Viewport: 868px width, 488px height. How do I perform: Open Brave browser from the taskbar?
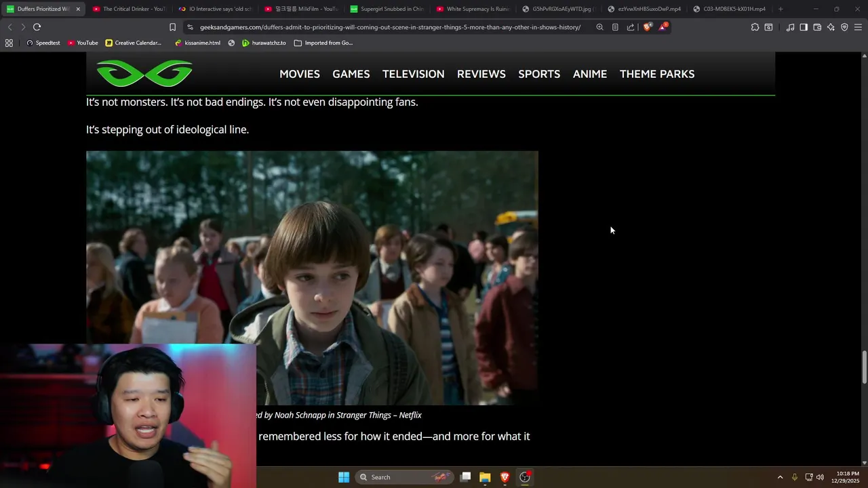(x=505, y=477)
